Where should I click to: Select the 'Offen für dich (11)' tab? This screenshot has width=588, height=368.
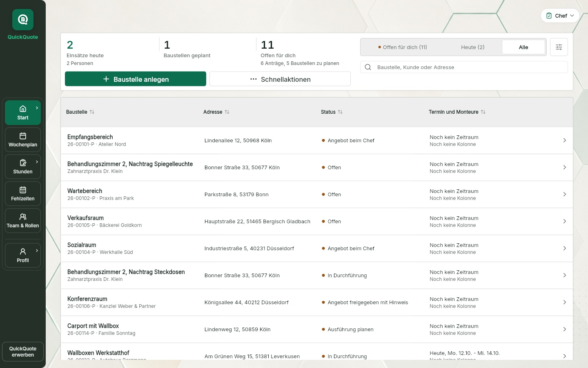coord(403,47)
